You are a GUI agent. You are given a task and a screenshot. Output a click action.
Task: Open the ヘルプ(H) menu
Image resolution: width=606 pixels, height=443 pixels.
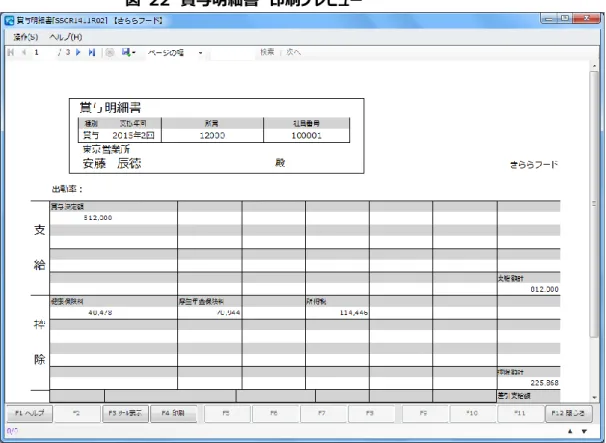coord(66,37)
